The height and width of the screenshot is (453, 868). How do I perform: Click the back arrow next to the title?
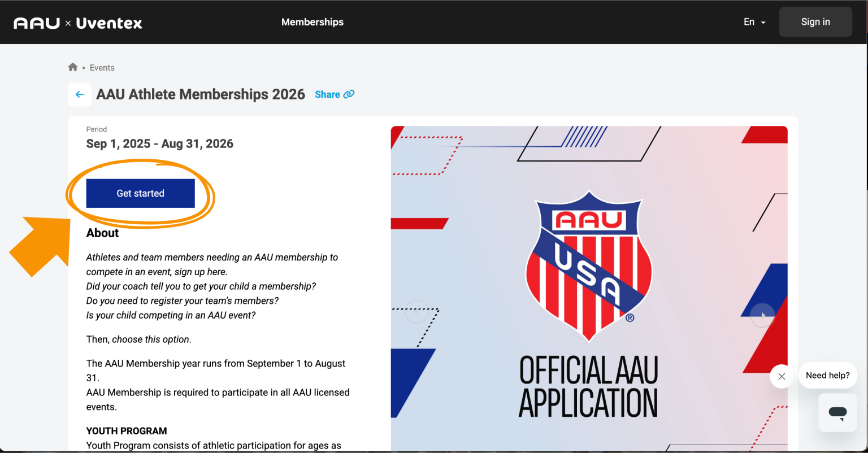[79, 94]
